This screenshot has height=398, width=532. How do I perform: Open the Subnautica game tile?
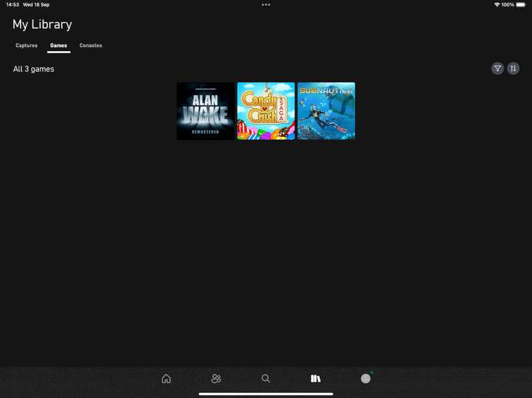[x=326, y=111]
